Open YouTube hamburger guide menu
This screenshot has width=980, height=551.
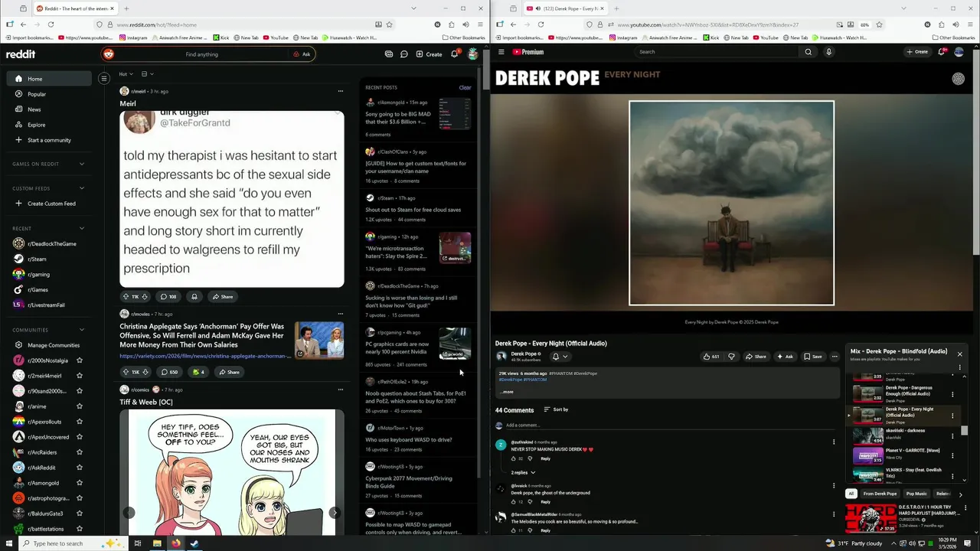coord(501,52)
